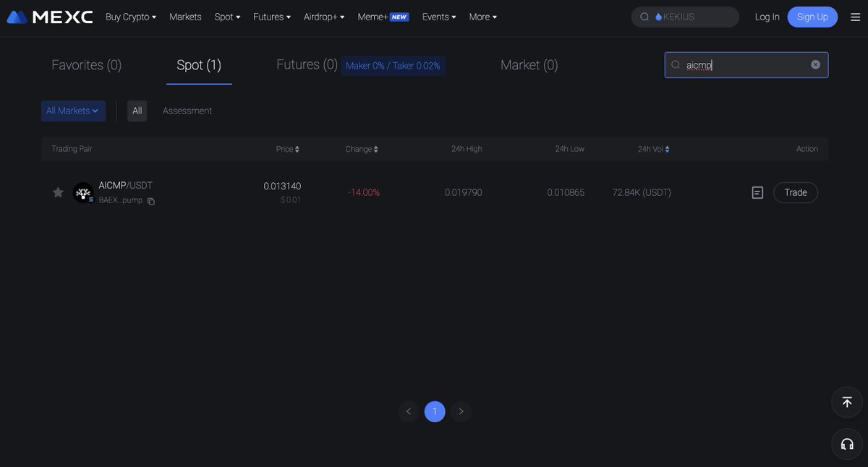868x467 pixels.
Task: Click the AICMP token logo
Action: point(83,192)
